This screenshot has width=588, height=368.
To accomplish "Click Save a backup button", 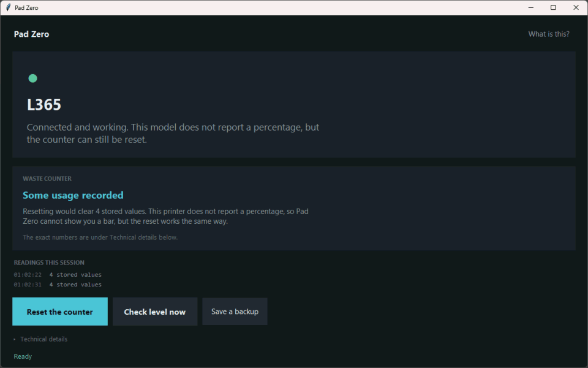I will pyautogui.click(x=235, y=312).
